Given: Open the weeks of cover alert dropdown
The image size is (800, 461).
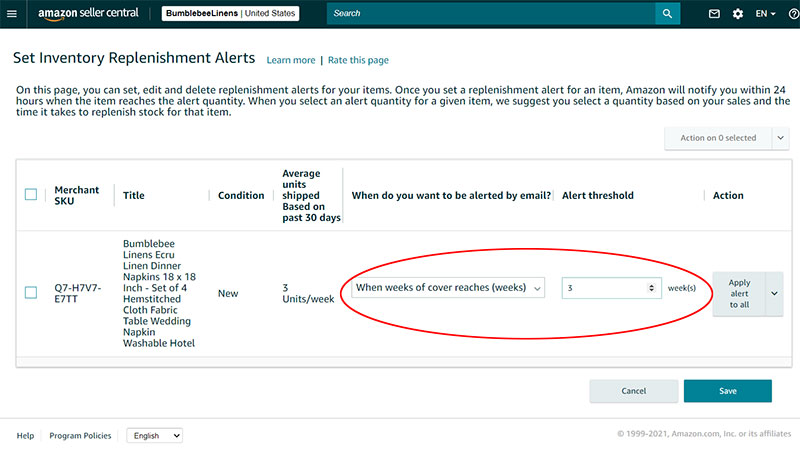Looking at the screenshot, I should point(448,288).
